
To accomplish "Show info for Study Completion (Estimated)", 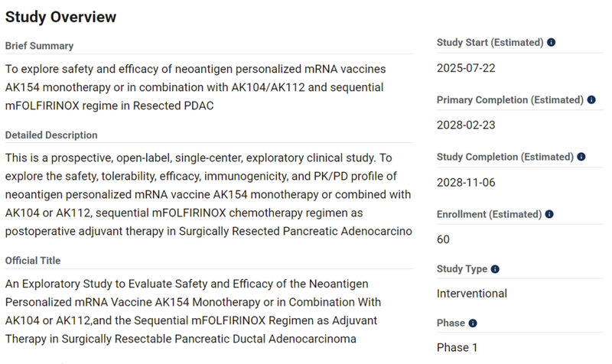I will (x=581, y=157).
